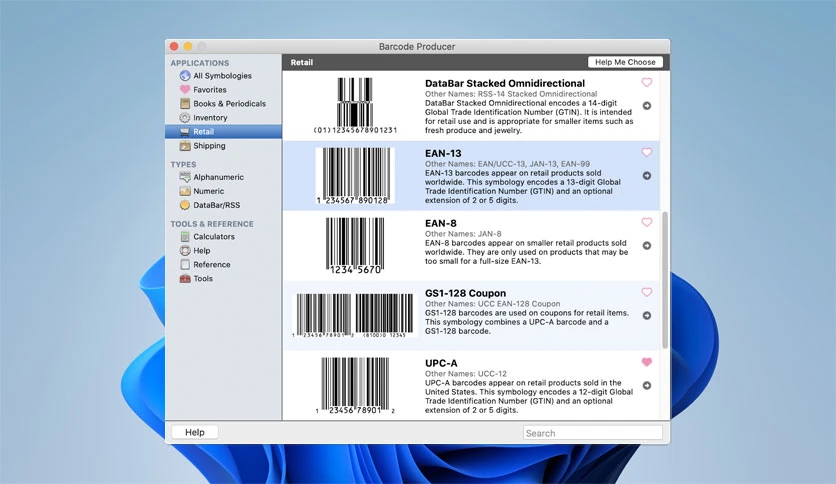Viewport: 836px width, 484px height.
Task: Click the Help lifebuoy icon in sidebar
Action: 185,251
